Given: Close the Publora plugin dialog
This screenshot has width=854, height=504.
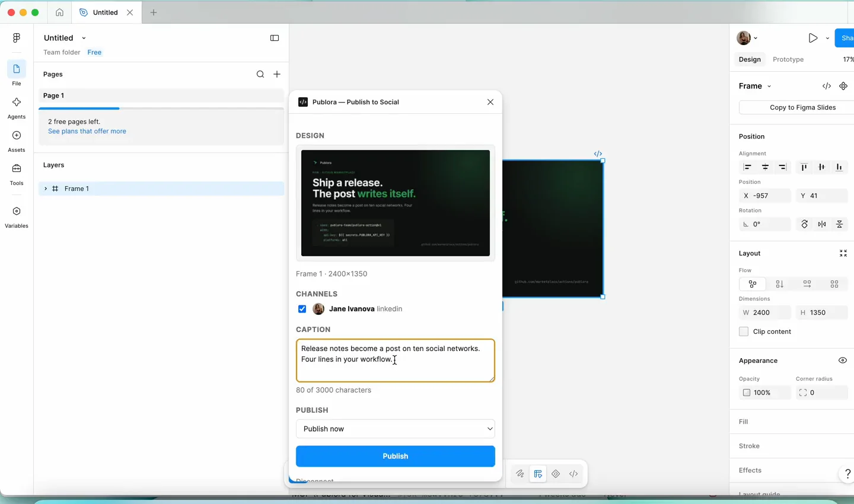Looking at the screenshot, I should [x=490, y=102].
